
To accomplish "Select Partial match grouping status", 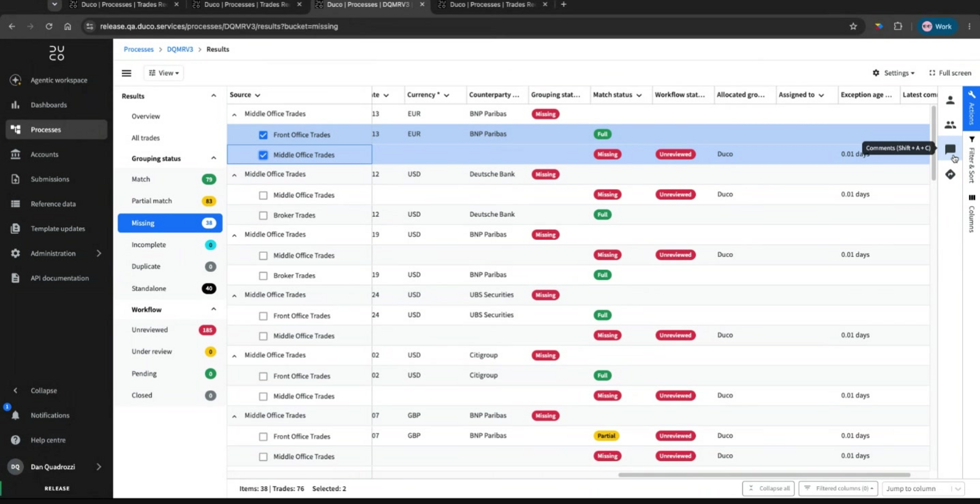I will click(170, 201).
